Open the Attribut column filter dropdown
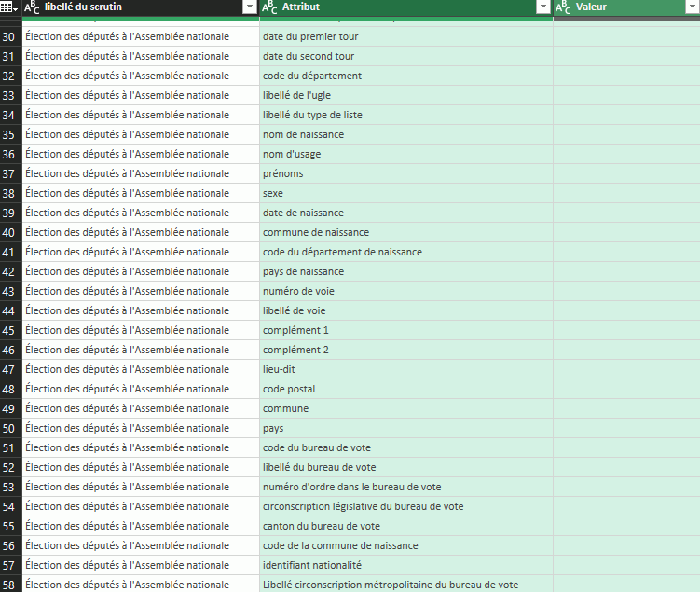This screenshot has height=592, width=700. point(543,7)
